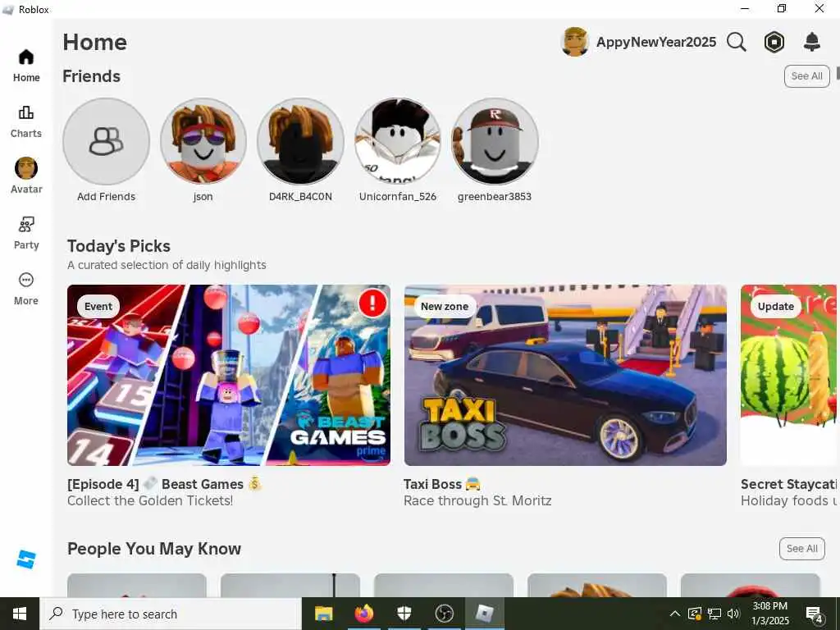Open the Avatar editor from sidebar

point(26,176)
